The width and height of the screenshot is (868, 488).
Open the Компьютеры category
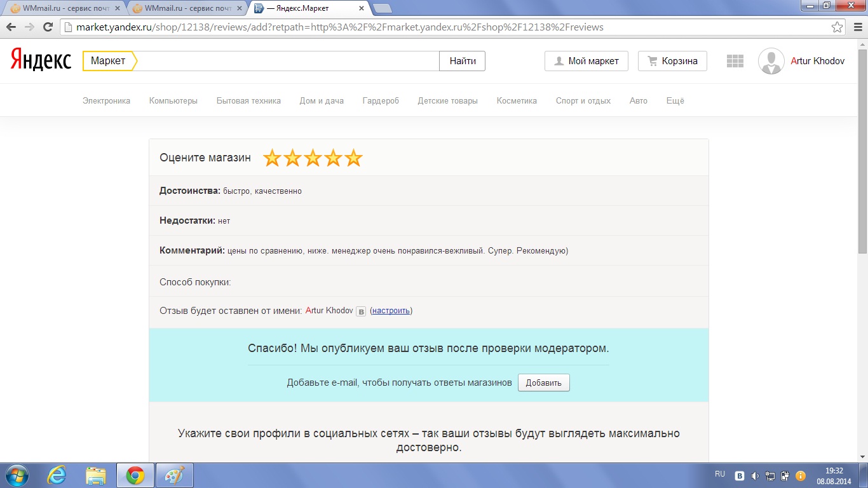pos(173,100)
